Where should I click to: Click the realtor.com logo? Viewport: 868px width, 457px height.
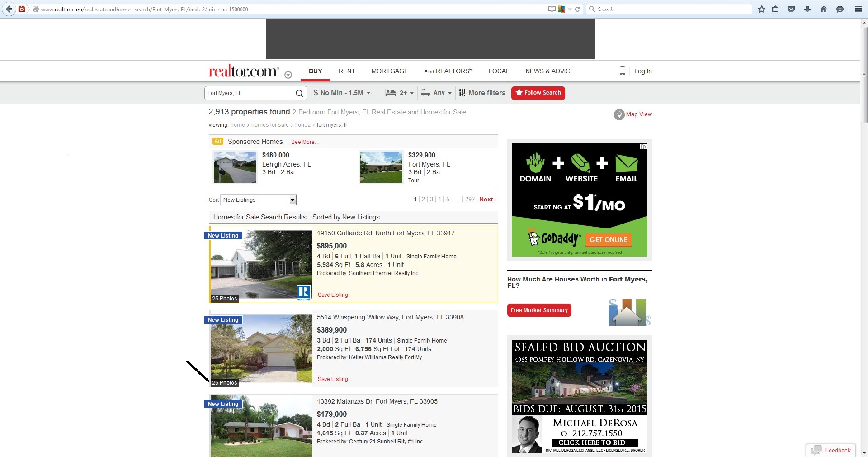[x=243, y=71]
